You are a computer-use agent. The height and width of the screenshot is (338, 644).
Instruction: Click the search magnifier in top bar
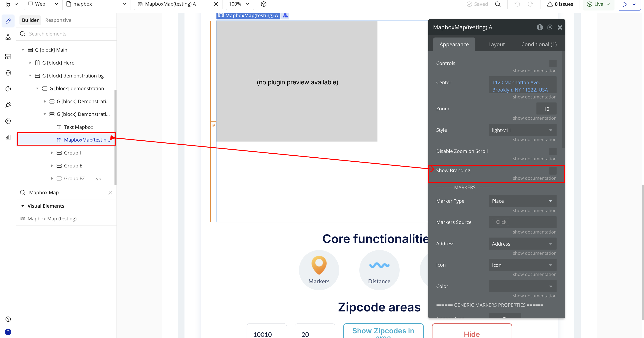click(x=498, y=4)
